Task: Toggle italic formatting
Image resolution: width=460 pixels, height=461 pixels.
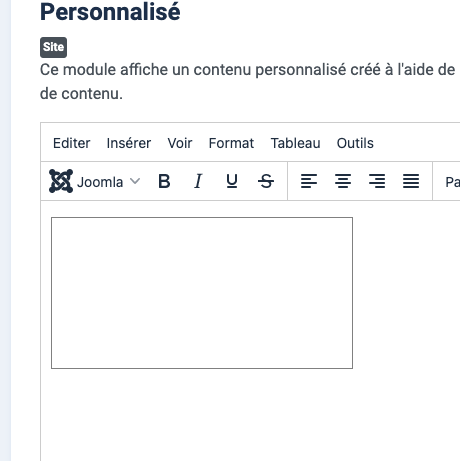Action: tap(198, 181)
